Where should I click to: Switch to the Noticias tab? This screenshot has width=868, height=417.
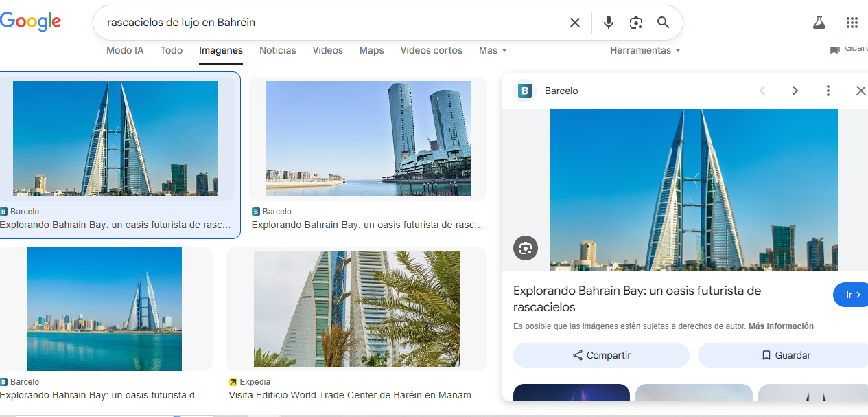click(x=278, y=51)
